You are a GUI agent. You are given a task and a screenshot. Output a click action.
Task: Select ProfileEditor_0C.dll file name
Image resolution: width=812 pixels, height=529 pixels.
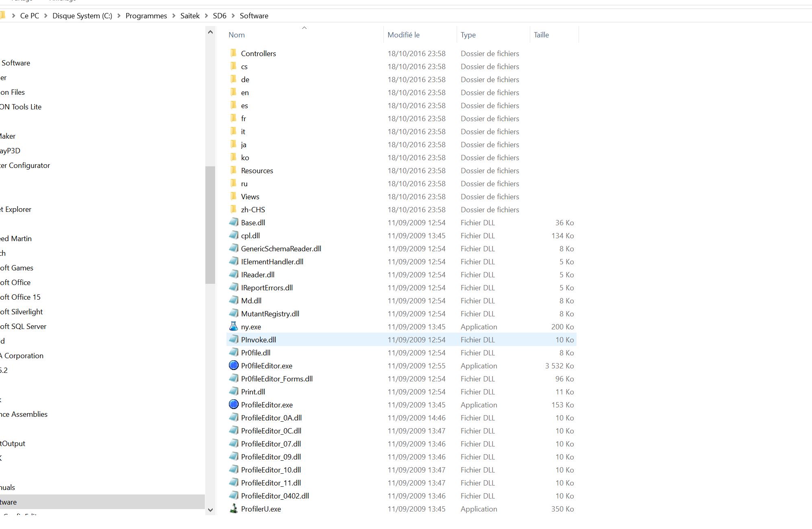click(271, 431)
